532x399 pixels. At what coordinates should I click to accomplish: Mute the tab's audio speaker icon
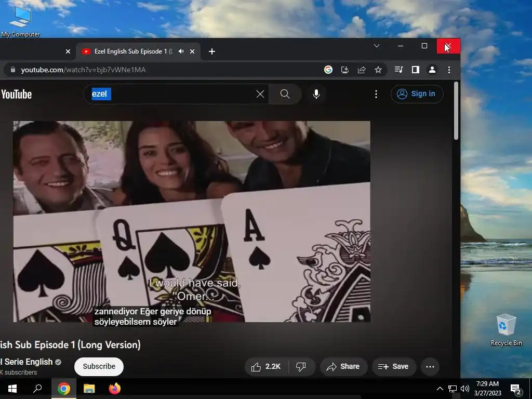click(181, 51)
